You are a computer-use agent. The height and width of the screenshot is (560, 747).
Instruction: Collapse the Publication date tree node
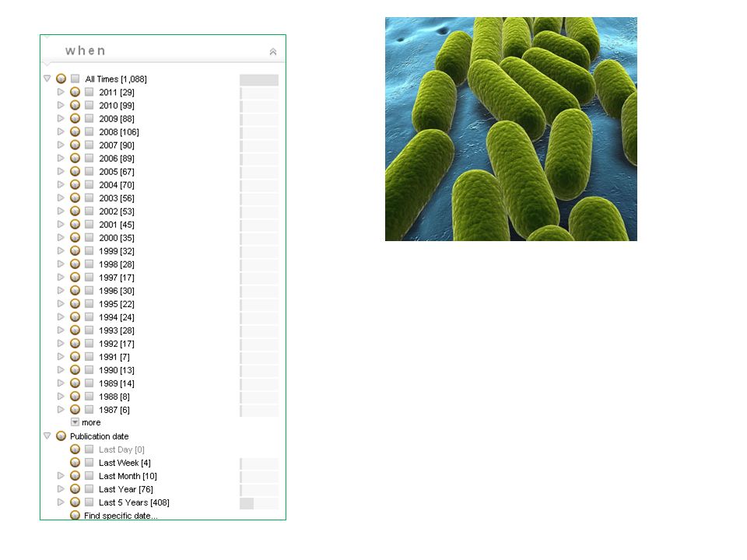(x=47, y=436)
